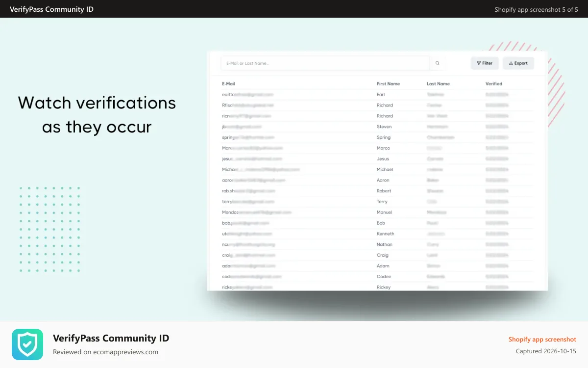Select first name Kenneth in the table
The height and width of the screenshot is (368, 588).
click(385, 234)
